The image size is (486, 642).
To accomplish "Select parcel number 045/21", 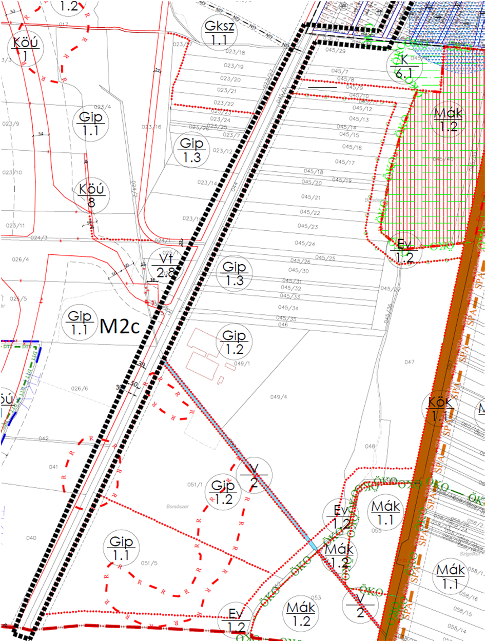I will point(311,197).
